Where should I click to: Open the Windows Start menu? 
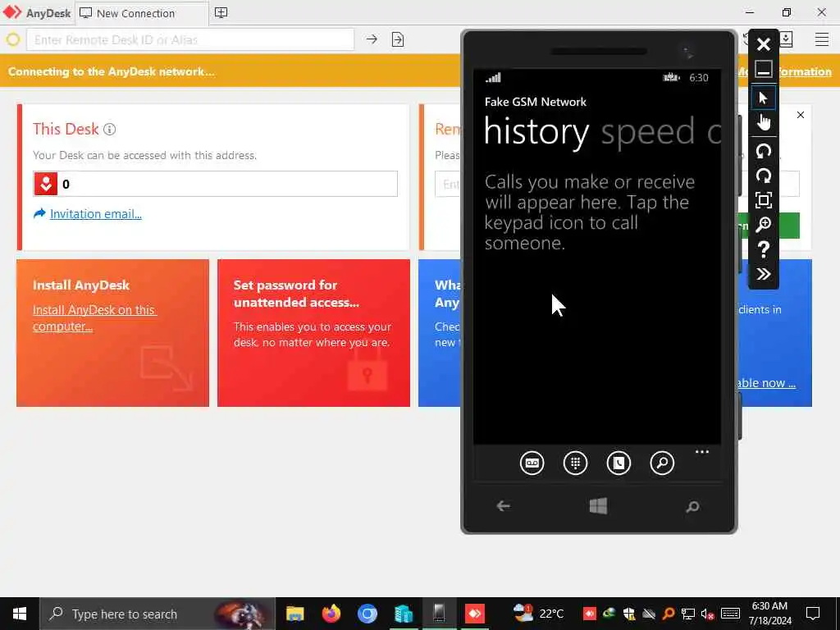point(20,614)
